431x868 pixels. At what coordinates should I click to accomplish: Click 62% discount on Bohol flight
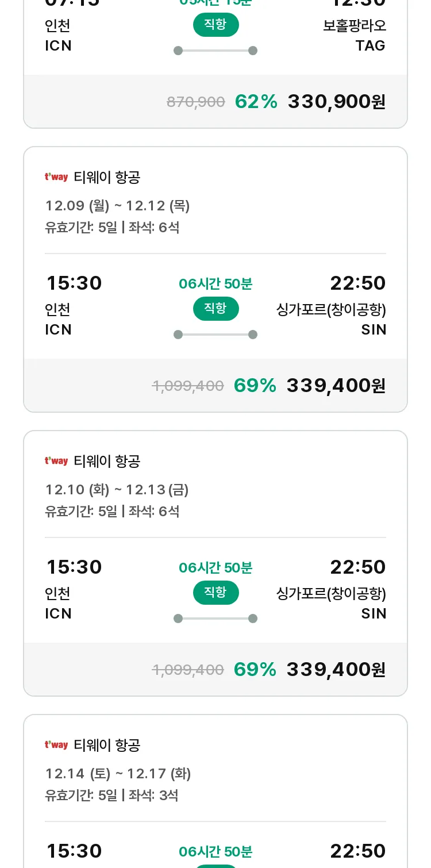[x=256, y=102]
